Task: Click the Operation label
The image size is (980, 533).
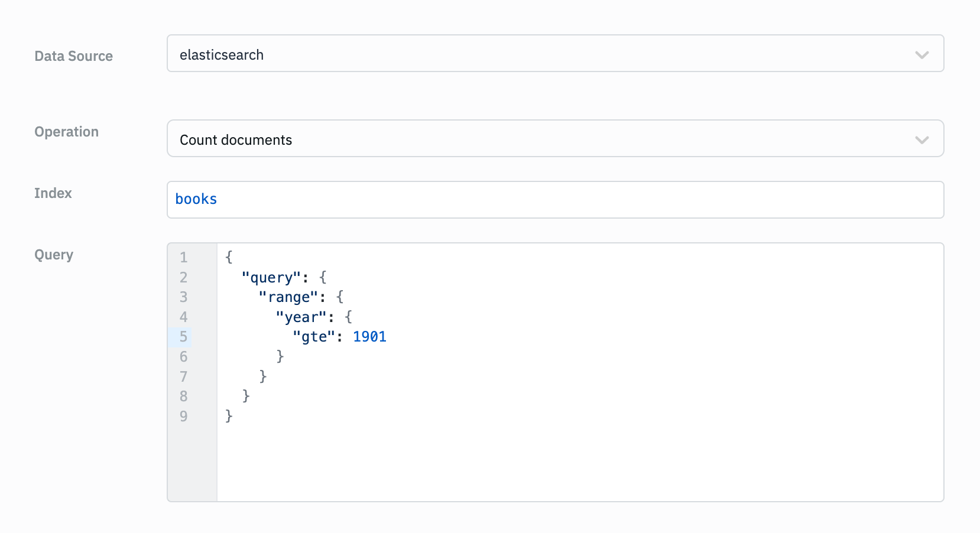Action: pyautogui.click(x=66, y=132)
